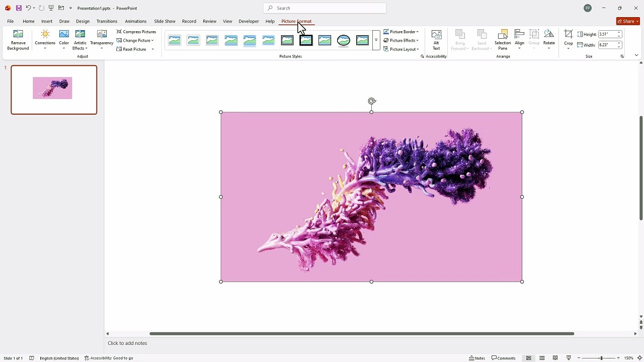Click the zoom slider handle
Screen dimensions: 644x362
[601, 358]
